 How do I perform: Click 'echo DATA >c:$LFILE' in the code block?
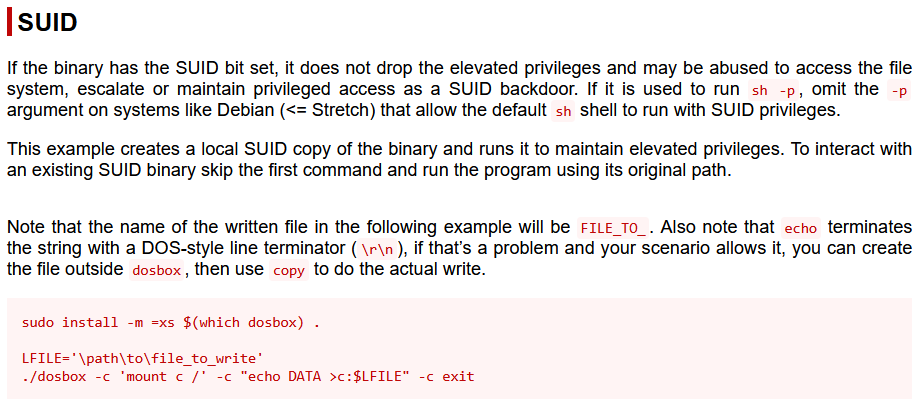click(x=343, y=377)
